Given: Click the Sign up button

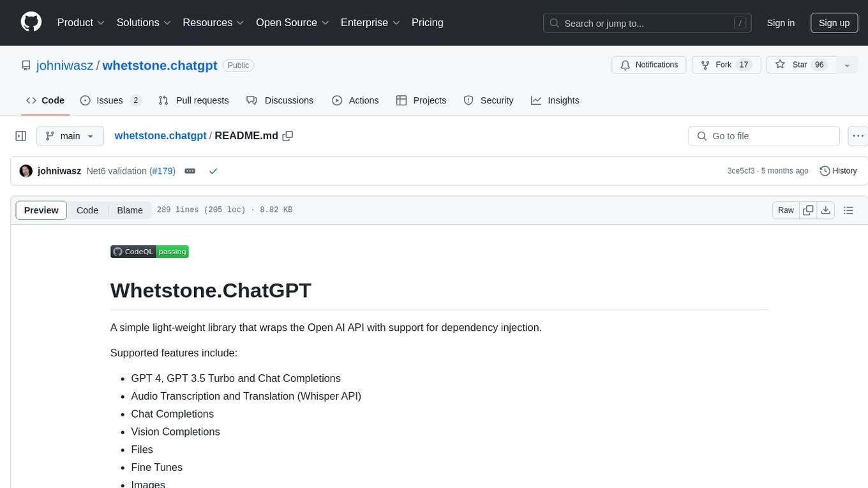Looking at the screenshot, I should point(834,23).
